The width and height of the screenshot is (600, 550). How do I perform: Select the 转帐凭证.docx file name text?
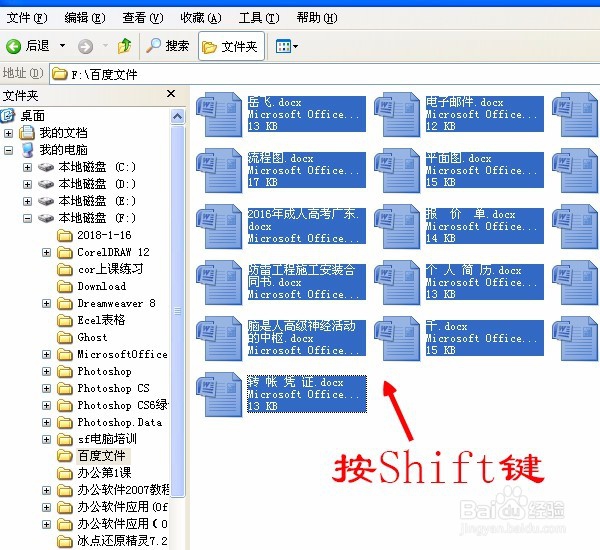pyautogui.click(x=295, y=382)
